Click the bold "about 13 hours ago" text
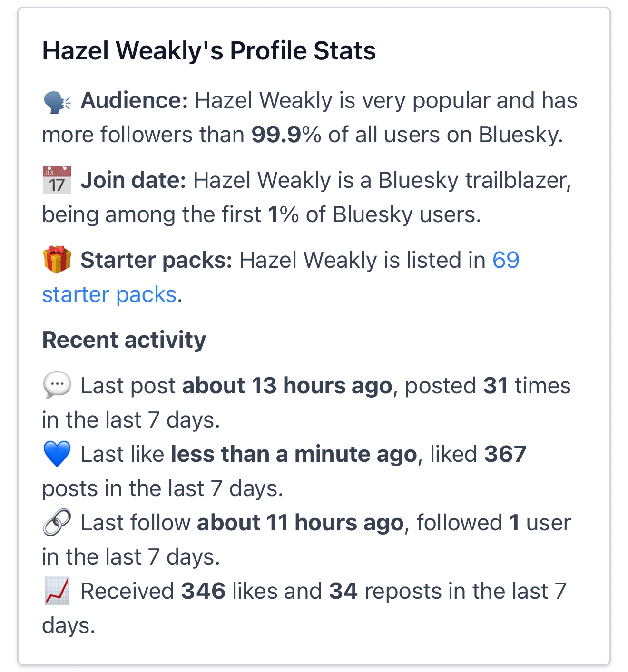Image resolution: width=628 pixels, height=672 pixels. click(287, 386)
